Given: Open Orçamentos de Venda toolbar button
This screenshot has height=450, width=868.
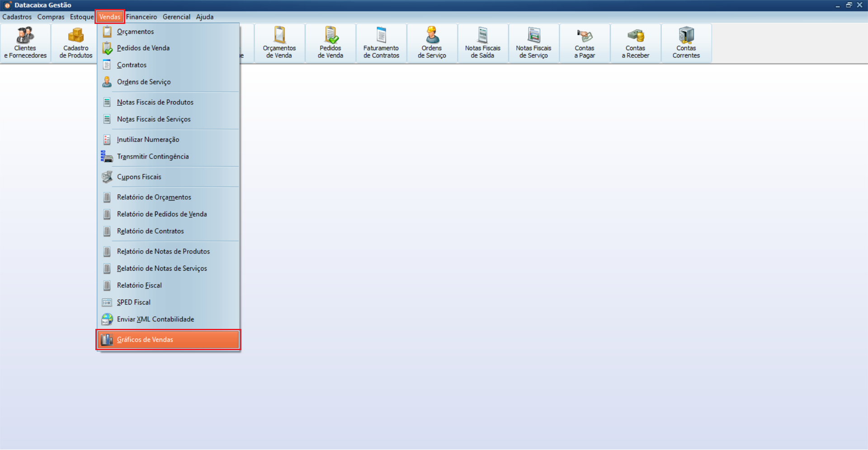Looking at the screenshot, I should click(x=279, y=43).
